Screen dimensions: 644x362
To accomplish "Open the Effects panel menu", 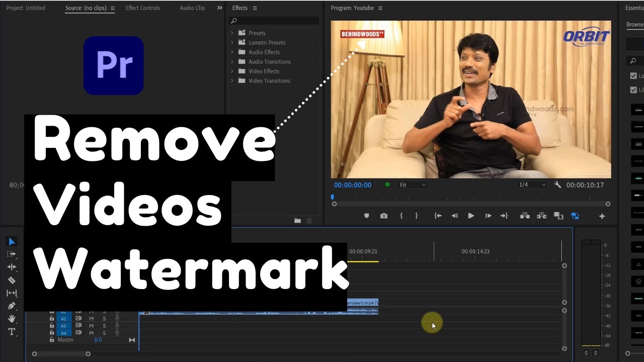I will tap(255, 8).
